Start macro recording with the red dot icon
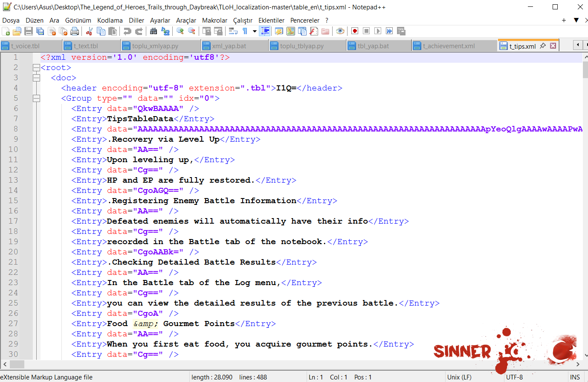The image size is (588, 382). (x=355, y=31)
